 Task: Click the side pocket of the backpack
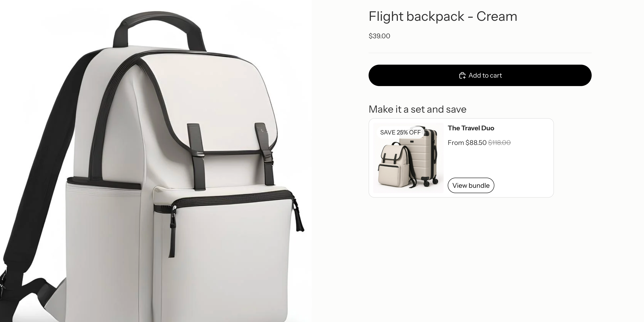click(x=102, y=250)
